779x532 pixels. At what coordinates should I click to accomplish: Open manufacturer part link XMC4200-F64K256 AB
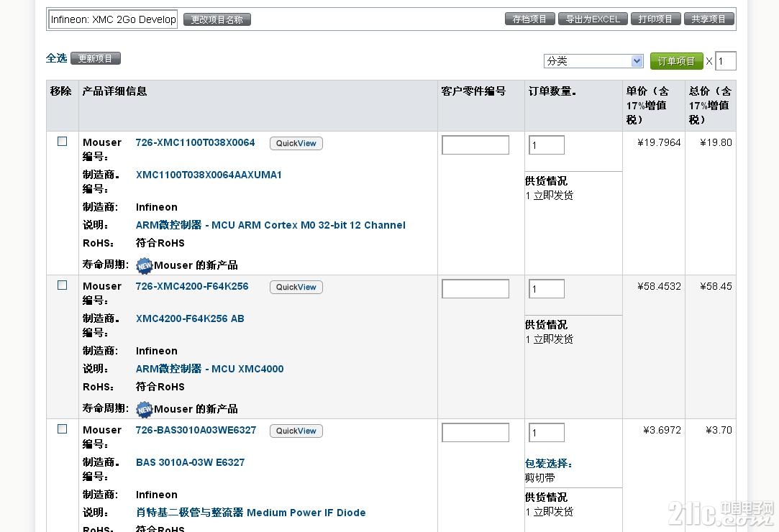[190, 318]
